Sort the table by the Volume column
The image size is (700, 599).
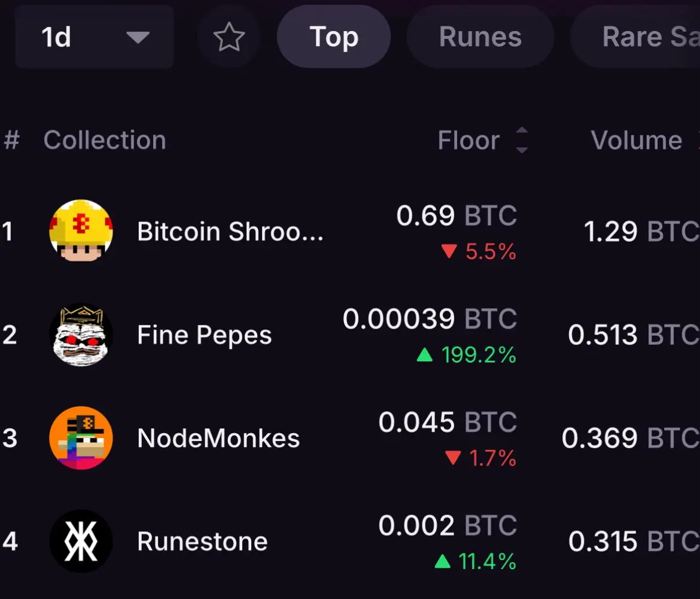point(636,140)
